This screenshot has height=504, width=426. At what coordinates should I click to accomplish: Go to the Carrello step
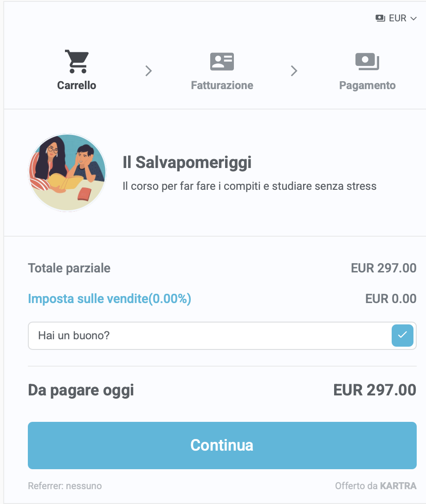point(77,85)
